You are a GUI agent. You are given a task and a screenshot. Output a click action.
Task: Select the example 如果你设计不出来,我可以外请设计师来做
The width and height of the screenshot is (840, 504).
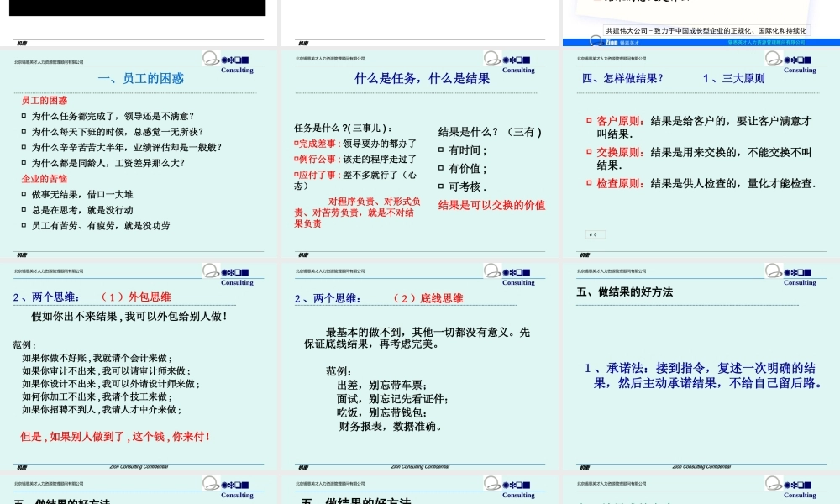111,384
